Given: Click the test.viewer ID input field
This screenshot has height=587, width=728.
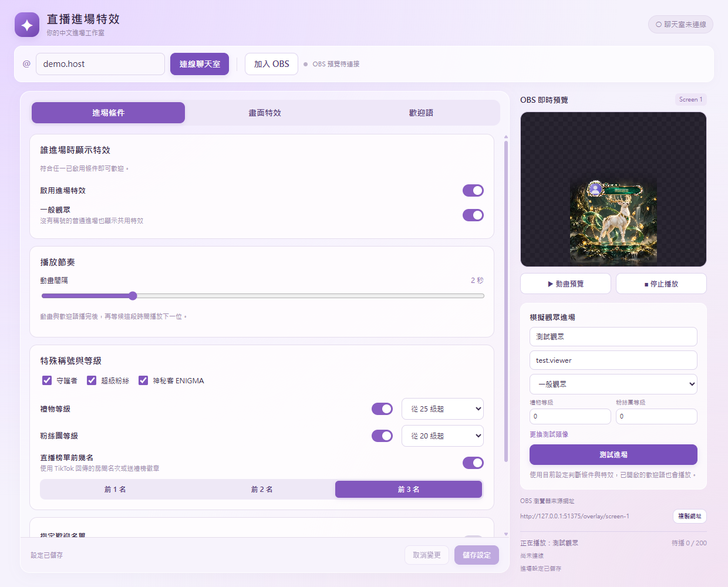Looking at the screenshot, I should tap(614, 360).
